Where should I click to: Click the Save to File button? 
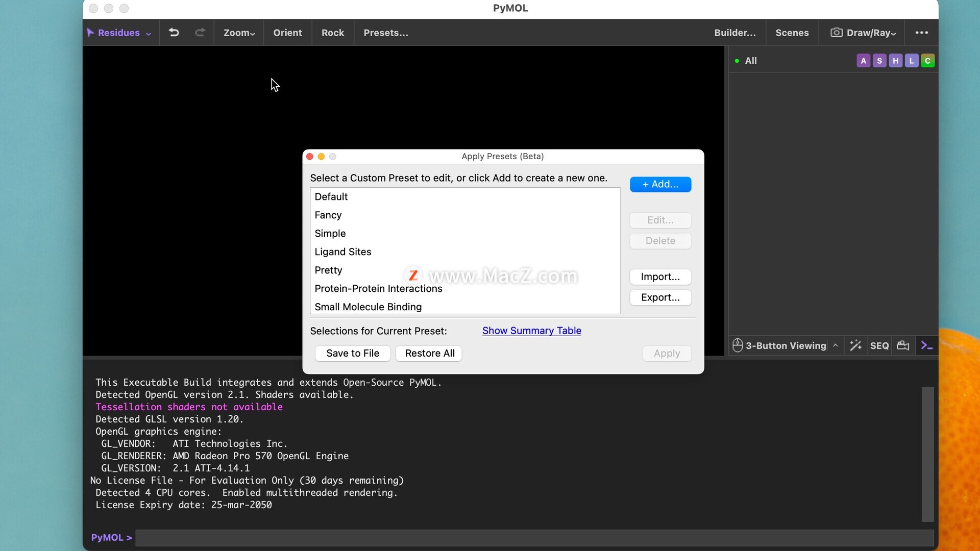coord(353,354)
